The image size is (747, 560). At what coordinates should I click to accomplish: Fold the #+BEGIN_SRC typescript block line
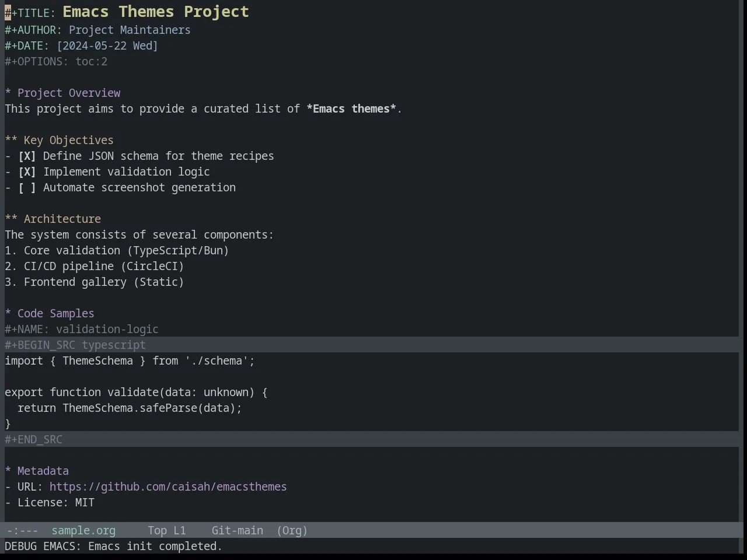[x=372, y=345]
